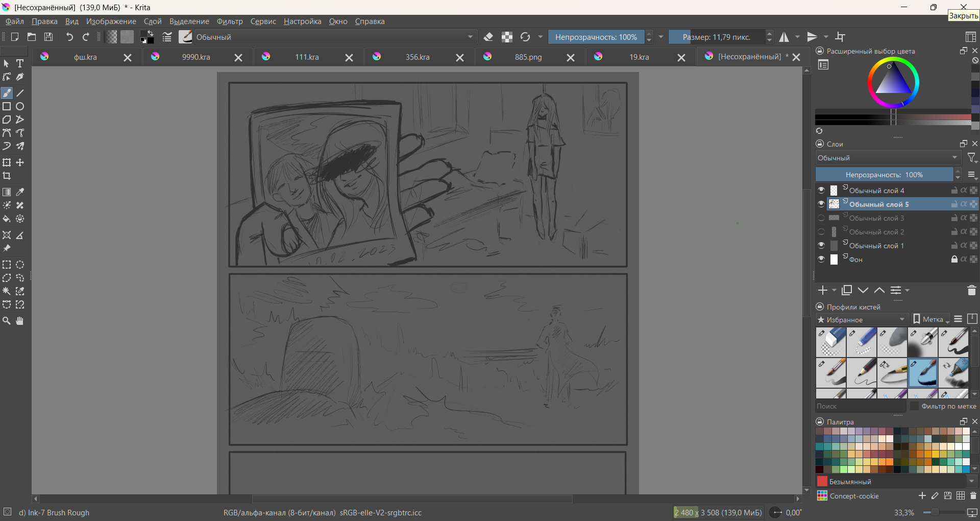Hide layer 'Обычный слой 4'
Image resolution: width=980 pixels, height=521 pixels.
[x=821, y=191]
